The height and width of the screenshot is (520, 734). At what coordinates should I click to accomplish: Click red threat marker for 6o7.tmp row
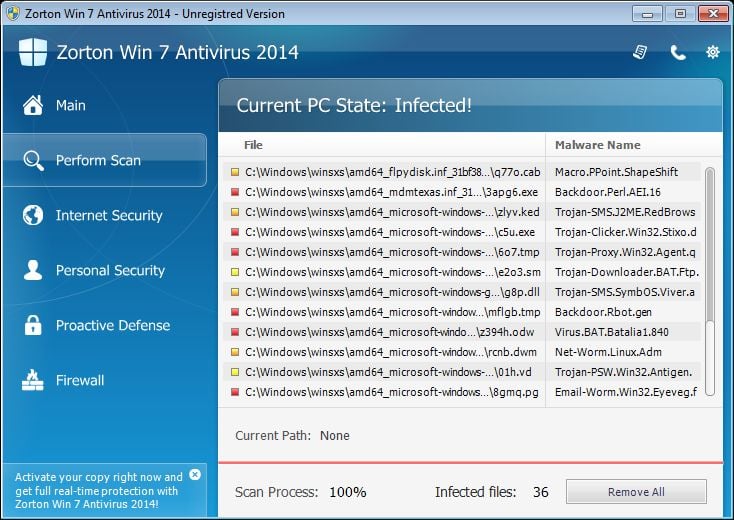235,252
